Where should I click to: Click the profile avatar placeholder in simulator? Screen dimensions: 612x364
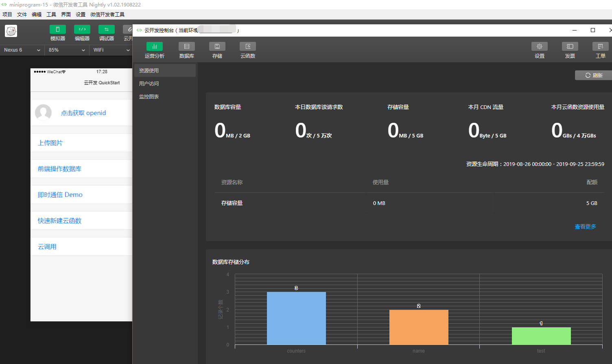(43, 113)
